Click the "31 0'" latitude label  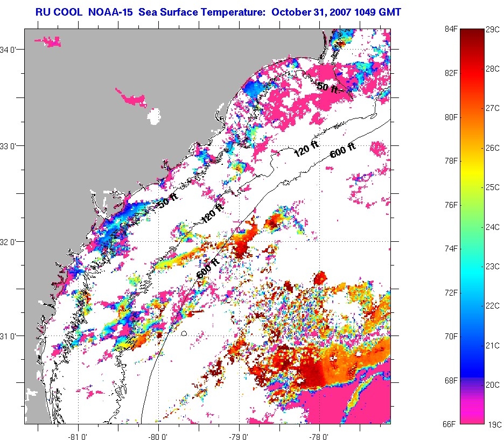[x=8, y=337]
